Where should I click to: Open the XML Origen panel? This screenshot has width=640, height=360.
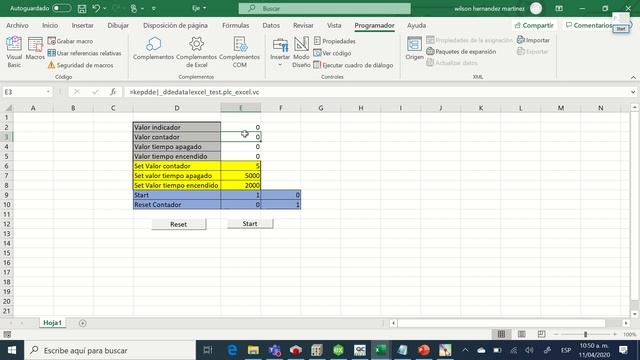pyautogui.click(x=414, y=49)
